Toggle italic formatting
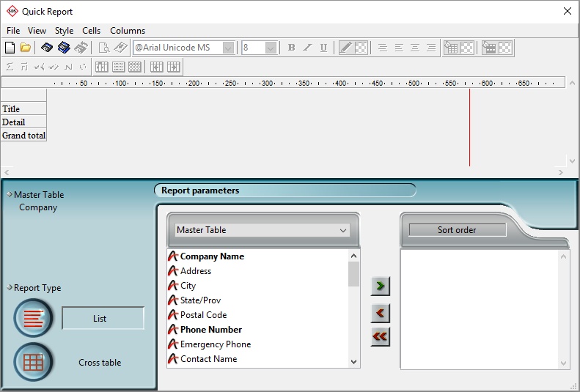Viewport: 580px width, 392px height. point(307,48)
